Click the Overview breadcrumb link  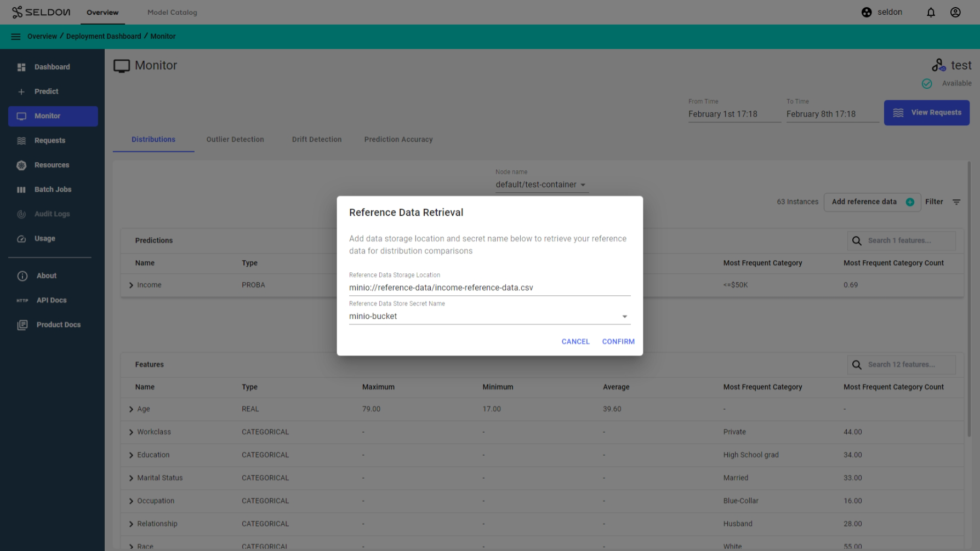click(x=42, y=37)
